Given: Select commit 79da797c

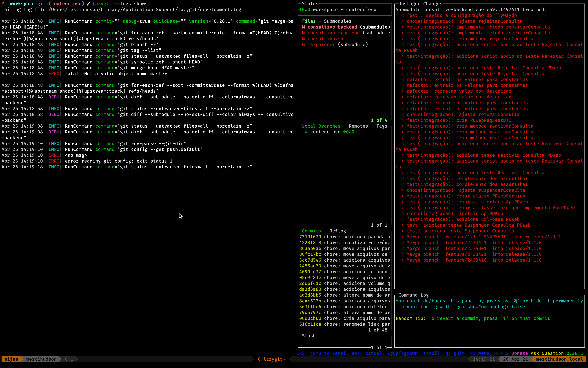Looking at the screenshot, I should coord(345,313).
